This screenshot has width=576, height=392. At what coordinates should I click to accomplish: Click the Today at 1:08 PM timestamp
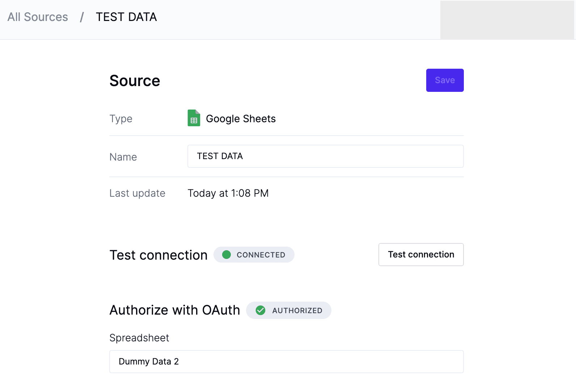(228, 193)
